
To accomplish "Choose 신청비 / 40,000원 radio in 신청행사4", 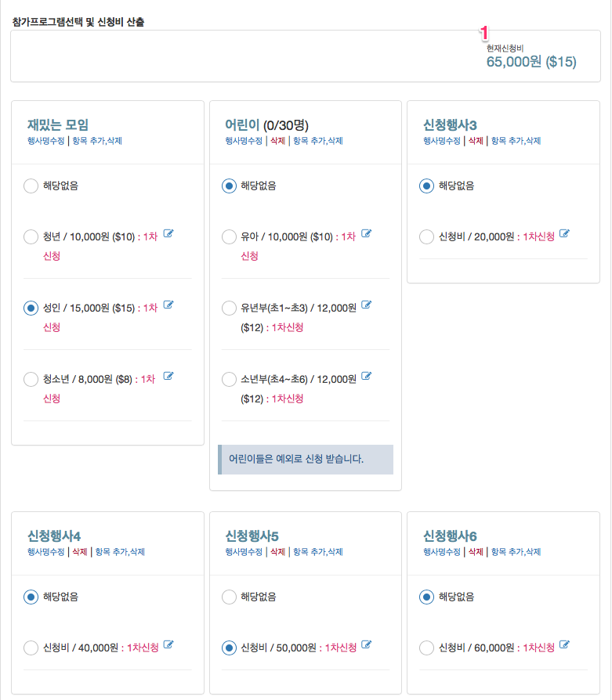I will 31,648.
